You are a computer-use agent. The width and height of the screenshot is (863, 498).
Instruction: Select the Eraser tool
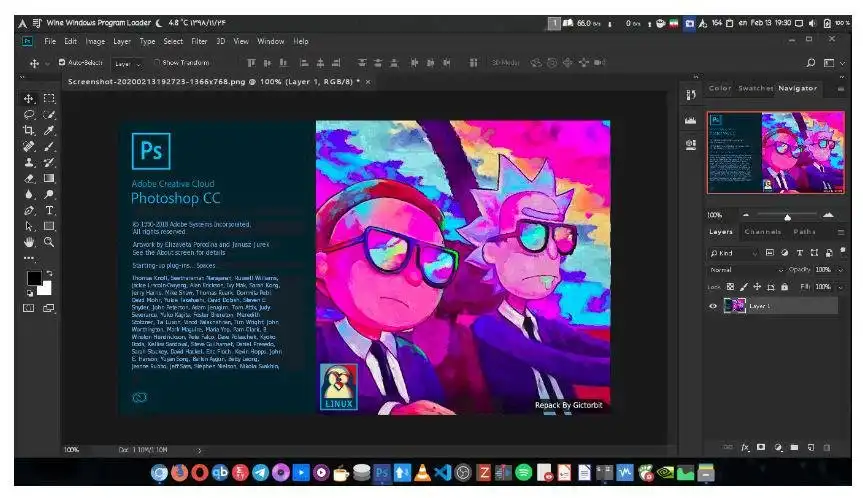pos(29,178)
